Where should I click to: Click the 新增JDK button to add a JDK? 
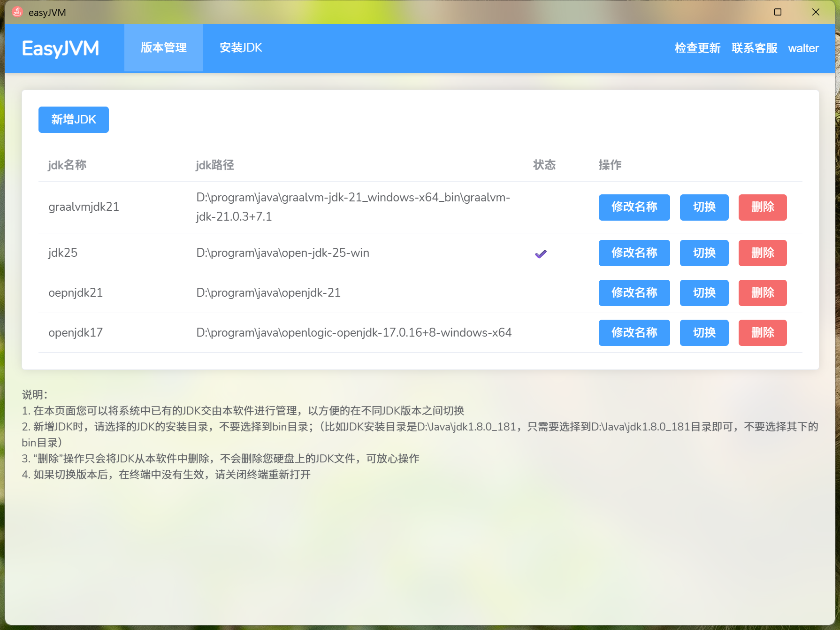tap(73, 119)
